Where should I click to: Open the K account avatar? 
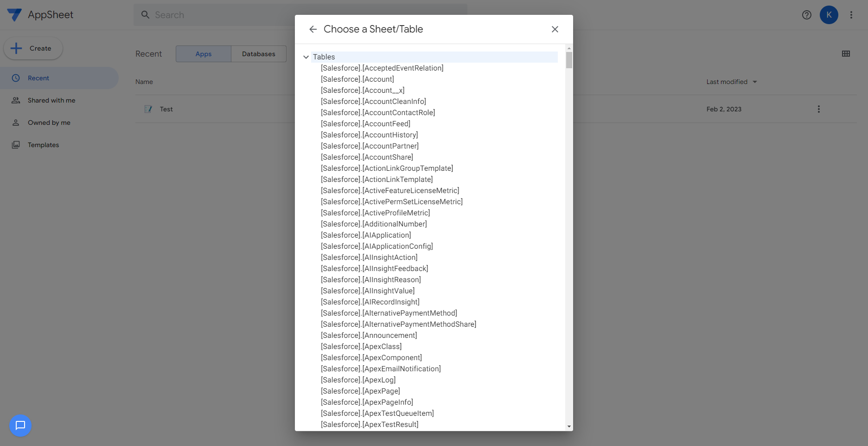coord(829,15)
